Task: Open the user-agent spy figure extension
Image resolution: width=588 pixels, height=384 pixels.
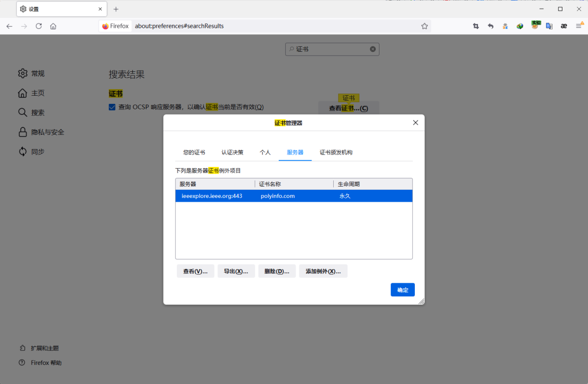Action: coord(505,26)
